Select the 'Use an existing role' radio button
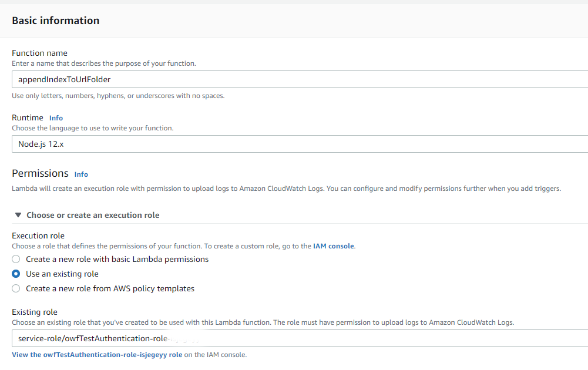 [x=16, y=274]
